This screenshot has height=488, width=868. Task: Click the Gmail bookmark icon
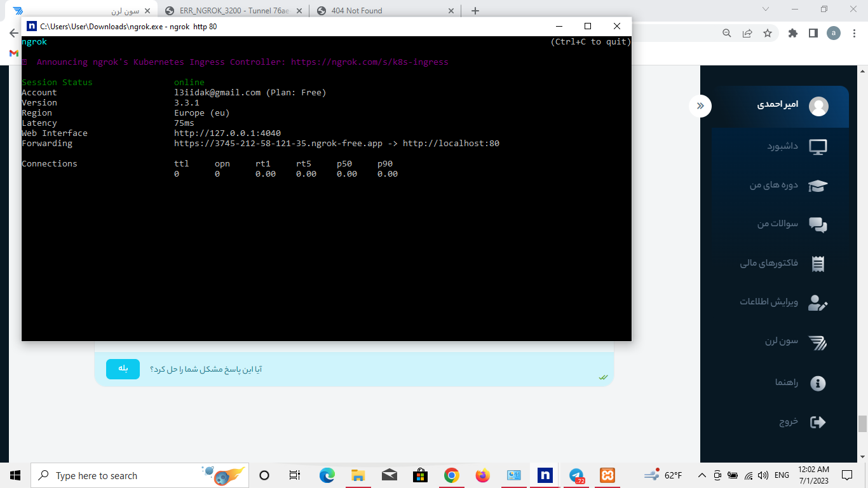click(14, 53)
